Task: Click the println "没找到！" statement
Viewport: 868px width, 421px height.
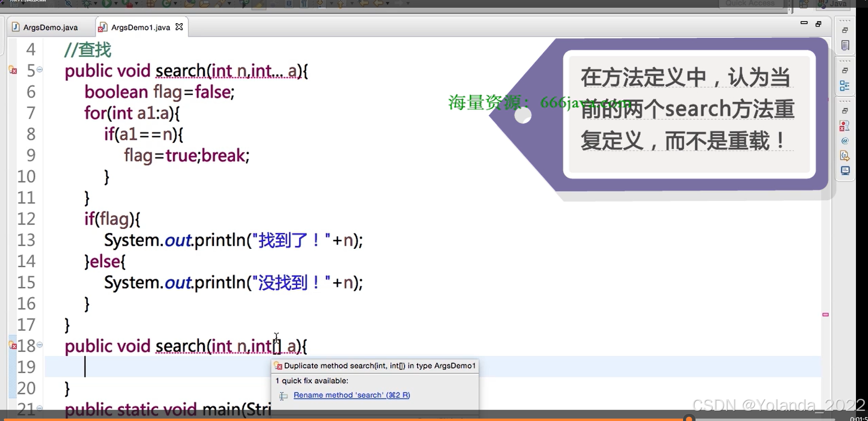Action: tap(234, 283)
